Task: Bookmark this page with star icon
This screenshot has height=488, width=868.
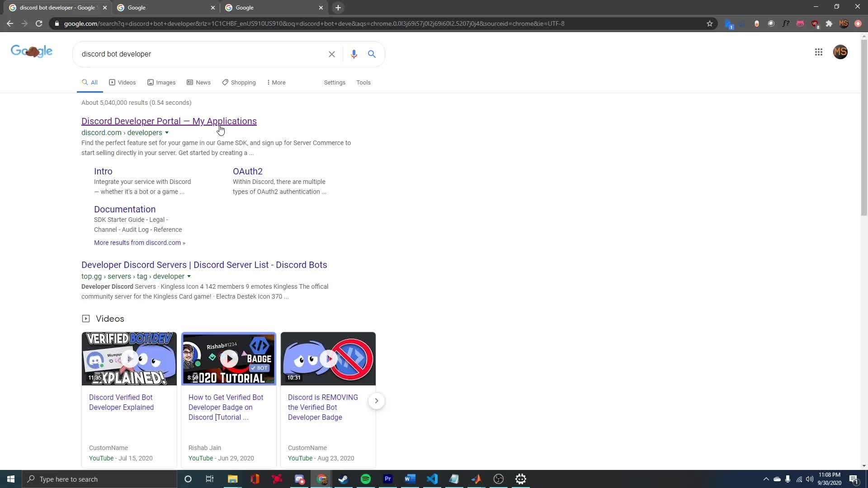Action: (709, 23)
